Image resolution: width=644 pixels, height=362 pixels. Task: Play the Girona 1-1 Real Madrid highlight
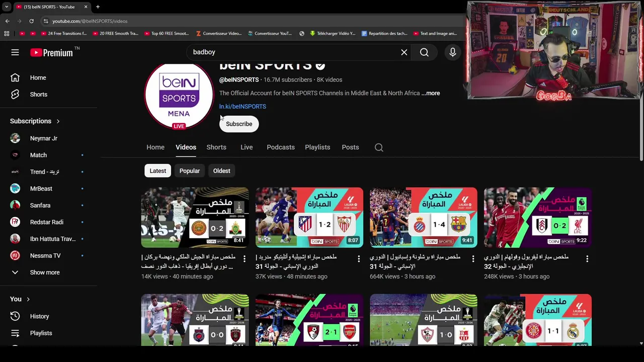[x=538, y=320]
